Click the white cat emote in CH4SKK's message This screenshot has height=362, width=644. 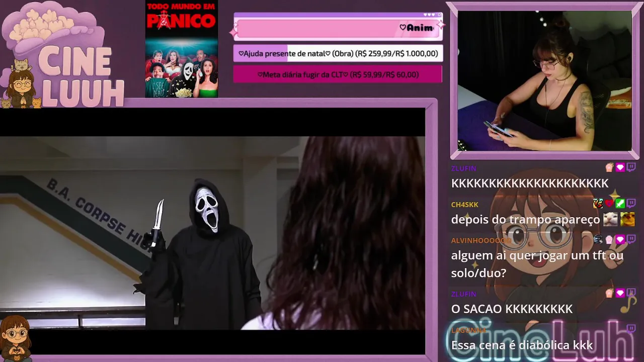610,219
